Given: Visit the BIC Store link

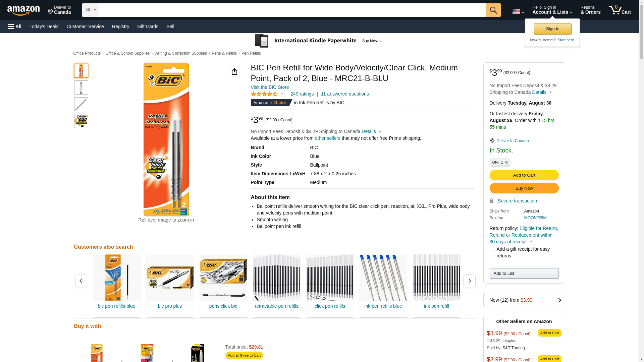Looking at the screenshot, I should tap(270, 87).
